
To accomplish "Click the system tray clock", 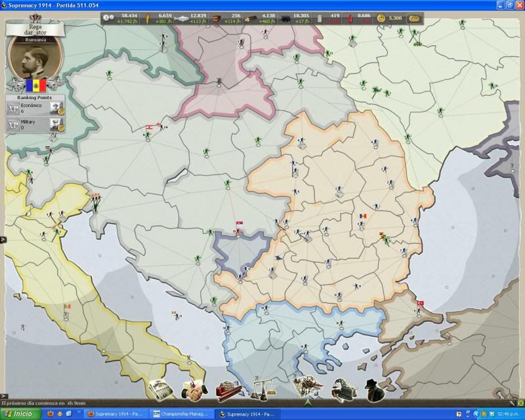I will click(x=507, y=414).
